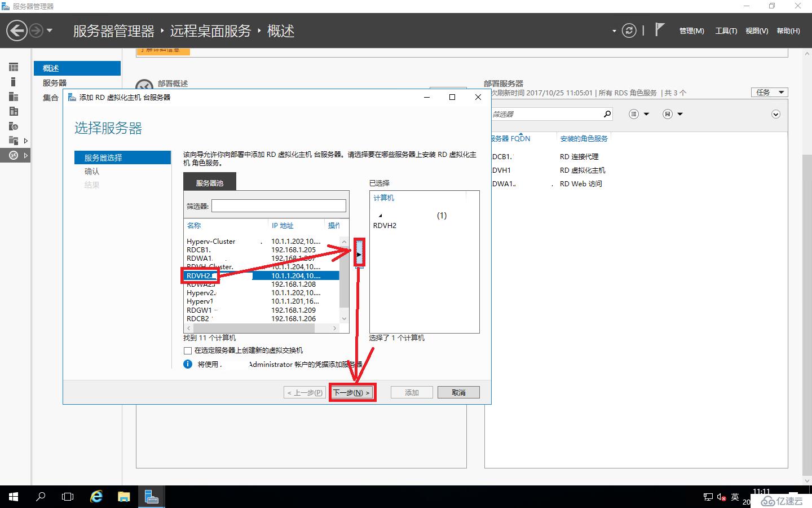Enable 在选定服务器上创建新的虚拟交换机 checkbox
This screenshot has height=508, width=812.
[188, 351]
